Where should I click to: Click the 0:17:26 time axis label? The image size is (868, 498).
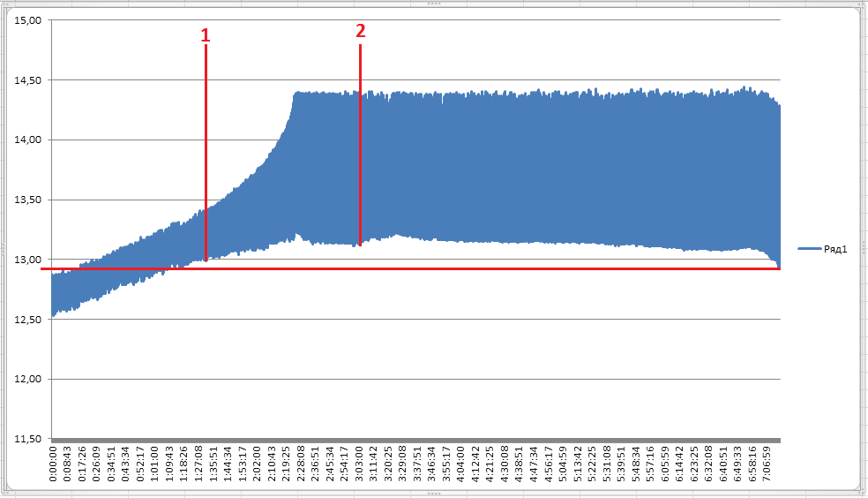click(x=82, y=464)
